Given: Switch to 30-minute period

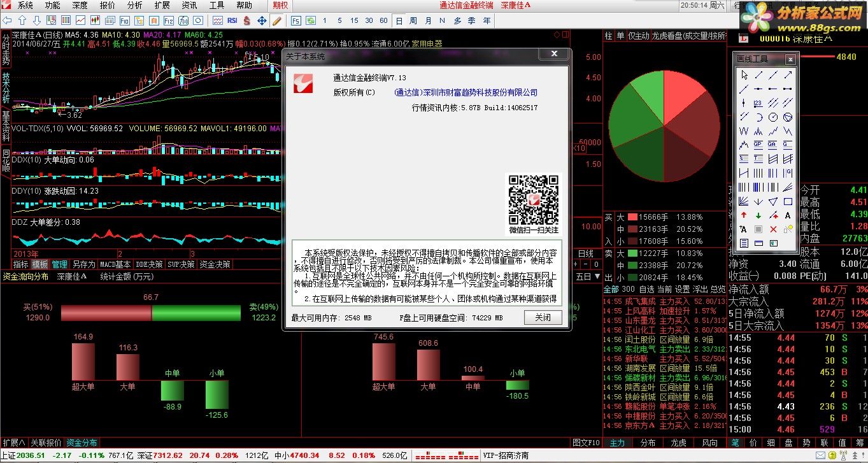Looking at the screenshot, I should coord(369,20).
